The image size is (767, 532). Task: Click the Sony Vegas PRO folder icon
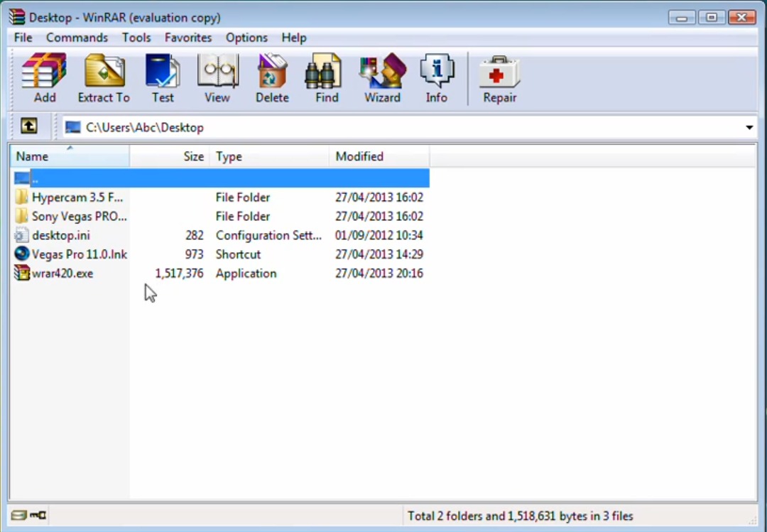(21, 217)
